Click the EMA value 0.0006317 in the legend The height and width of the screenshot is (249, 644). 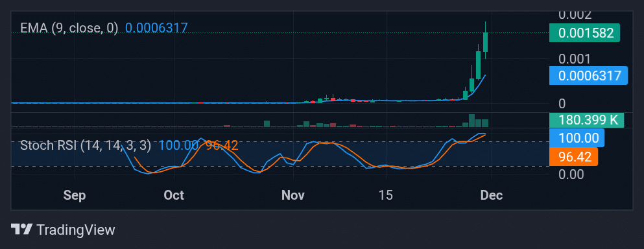[x=156, y=28]
